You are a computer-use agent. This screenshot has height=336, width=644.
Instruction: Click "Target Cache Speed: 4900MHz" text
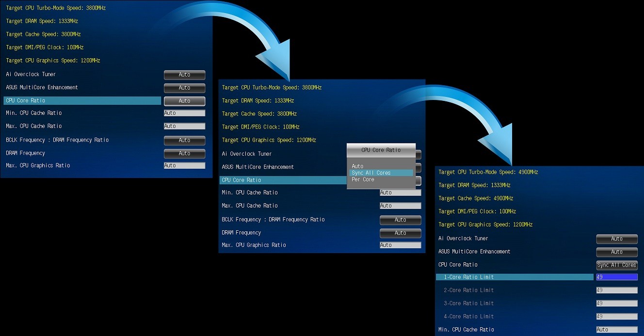(x=476, y=198)
